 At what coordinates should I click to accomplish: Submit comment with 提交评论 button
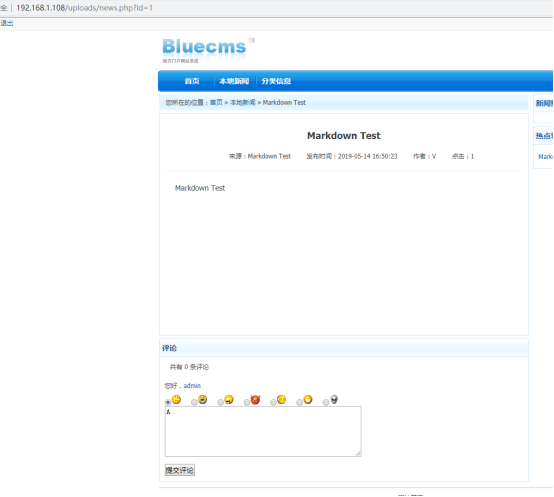[x=180, y=470]
